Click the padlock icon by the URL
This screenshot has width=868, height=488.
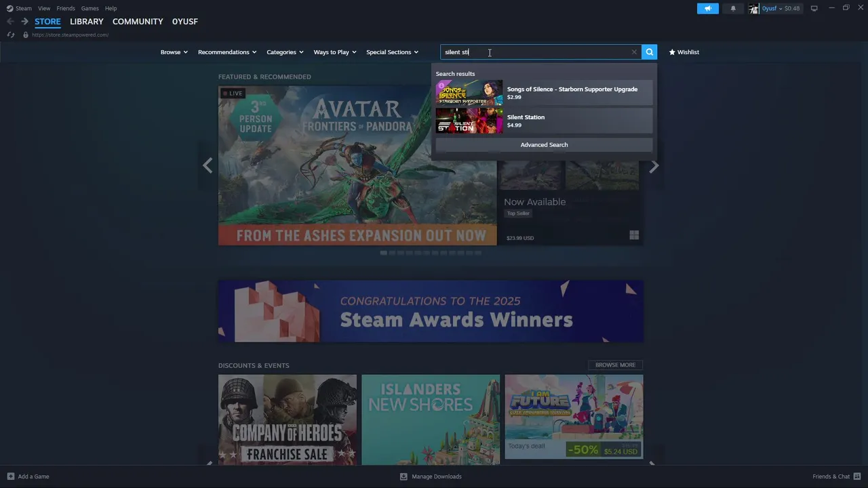point(26,35)
